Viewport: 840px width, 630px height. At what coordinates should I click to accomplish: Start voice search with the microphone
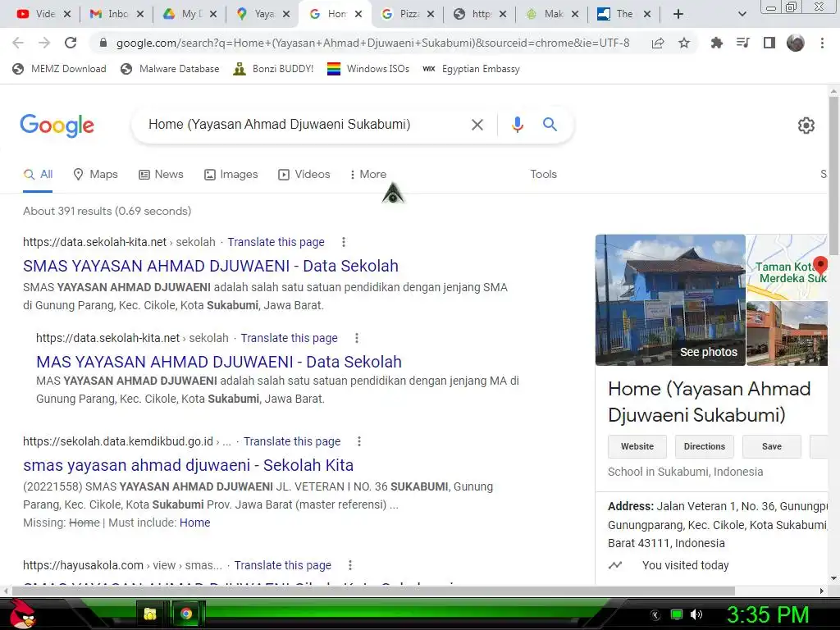(517, 125)
